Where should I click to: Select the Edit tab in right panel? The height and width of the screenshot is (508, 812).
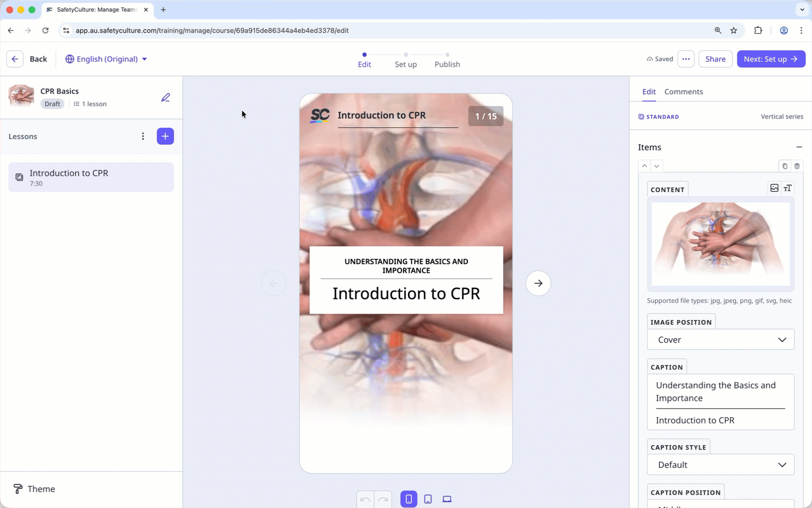click(x=649, y=92)
